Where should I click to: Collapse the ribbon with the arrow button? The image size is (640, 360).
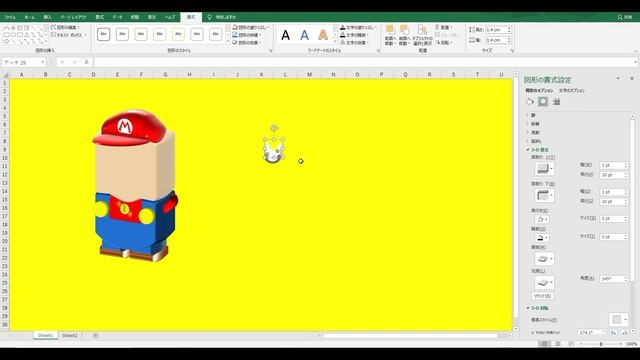tap(636, 51)
